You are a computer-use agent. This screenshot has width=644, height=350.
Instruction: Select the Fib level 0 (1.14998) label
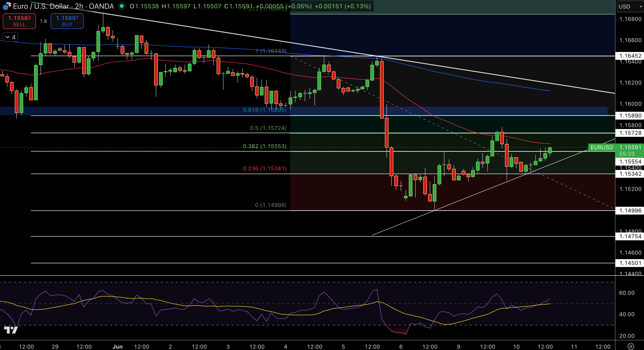point(271,205)
